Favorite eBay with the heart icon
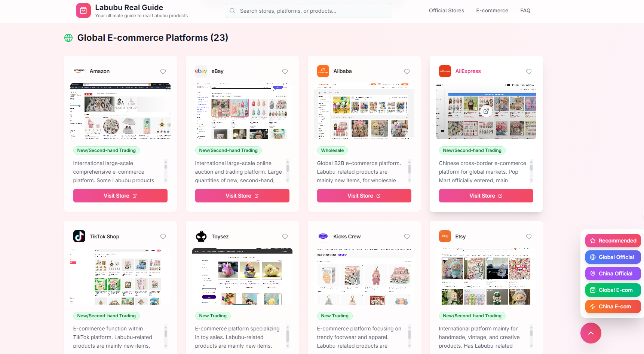Screen dimensions: 644x354 click(285, 71)
